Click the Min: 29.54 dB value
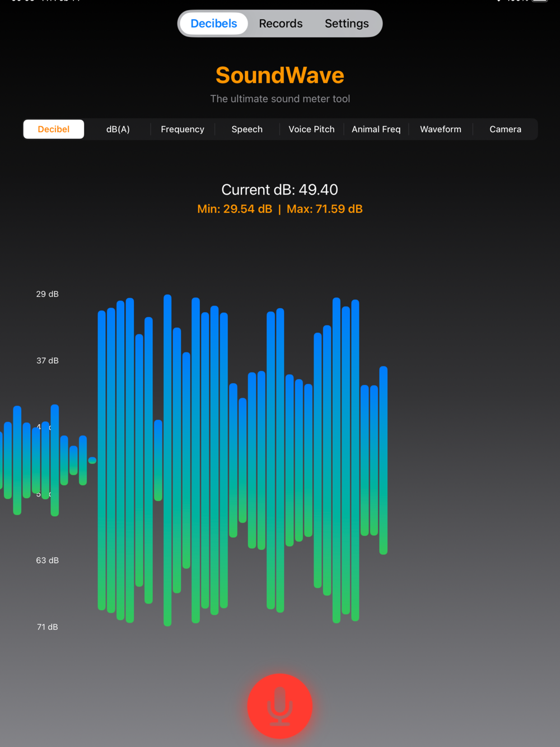The height and width of the screenshot is (747, 560). [235, 209]
